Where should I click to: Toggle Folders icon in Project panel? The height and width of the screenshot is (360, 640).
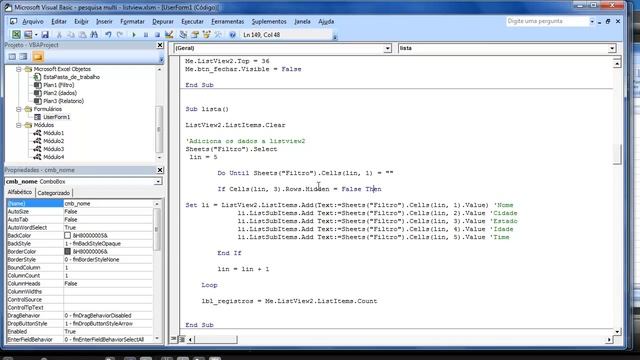click(38, 57)
